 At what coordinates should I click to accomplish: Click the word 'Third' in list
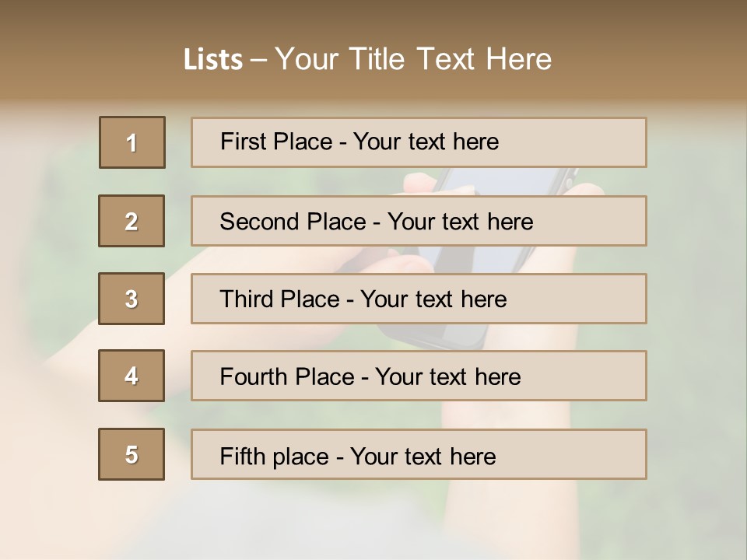(248, 299)
